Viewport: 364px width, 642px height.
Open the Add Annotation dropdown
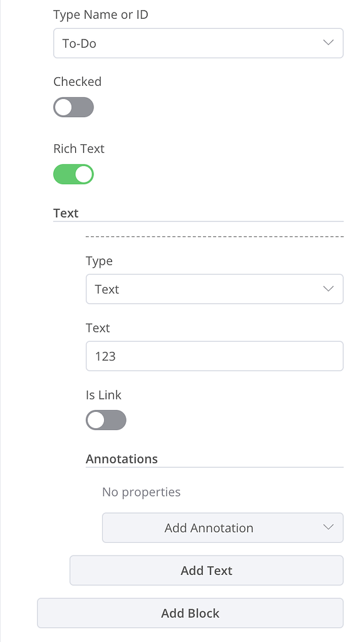pyautogui.click(x=222, y=527)
